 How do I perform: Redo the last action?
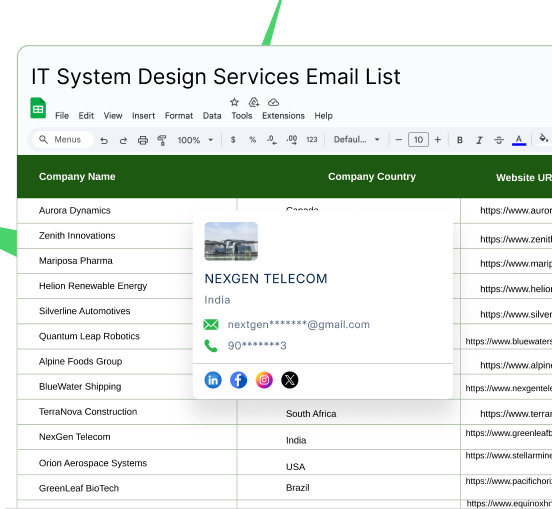click(x=123, y=140)
